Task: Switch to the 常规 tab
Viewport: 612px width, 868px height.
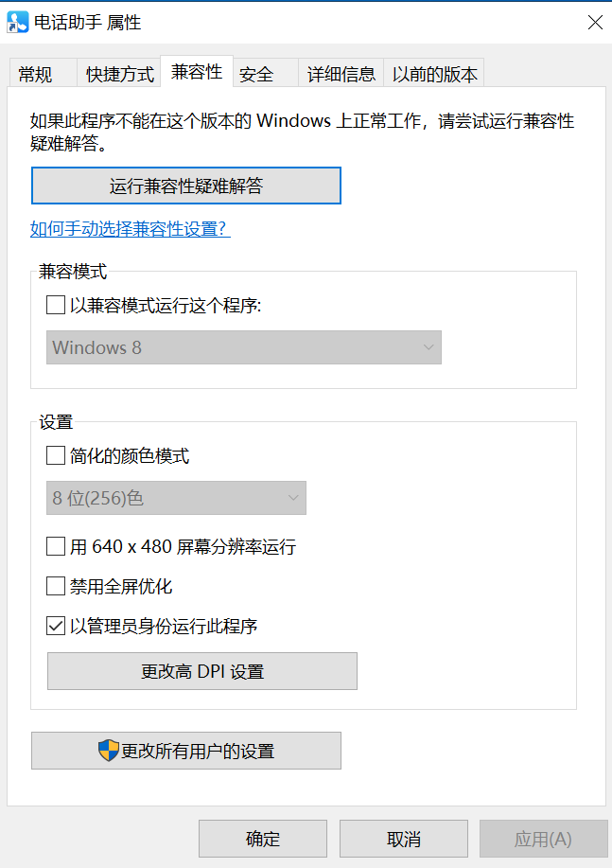Action: point(35,74)
